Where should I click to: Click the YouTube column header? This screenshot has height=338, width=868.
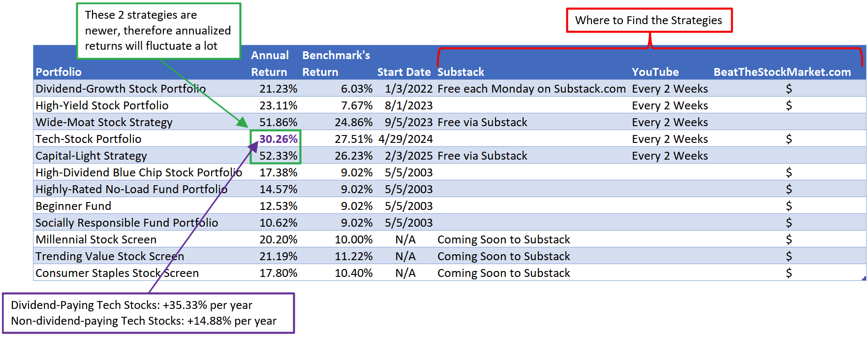tap(655, 72)
